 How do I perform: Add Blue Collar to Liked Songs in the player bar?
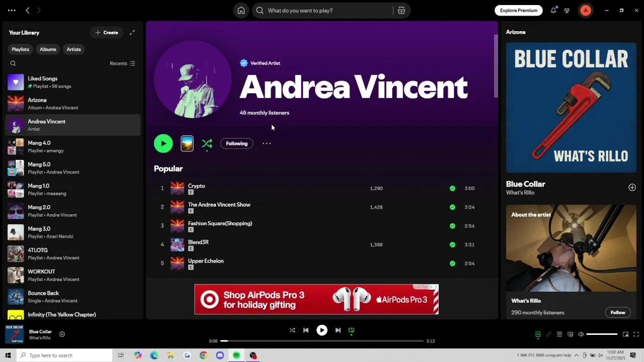point(62,334)
